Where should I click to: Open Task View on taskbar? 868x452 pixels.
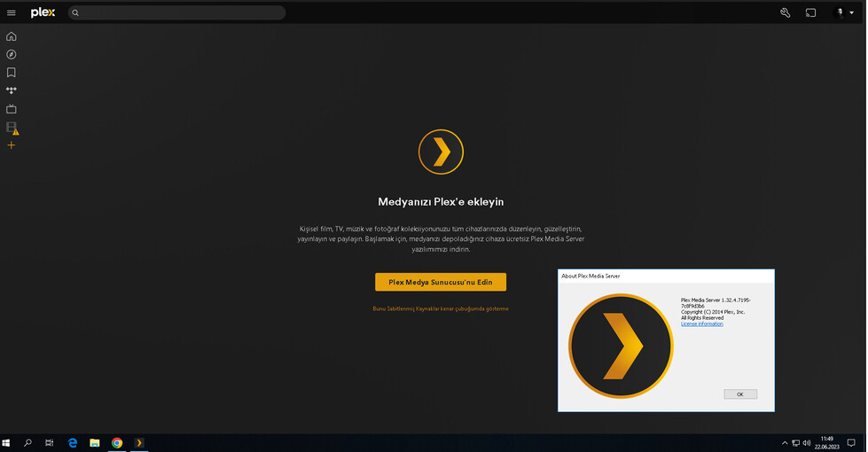click(50, 442)
